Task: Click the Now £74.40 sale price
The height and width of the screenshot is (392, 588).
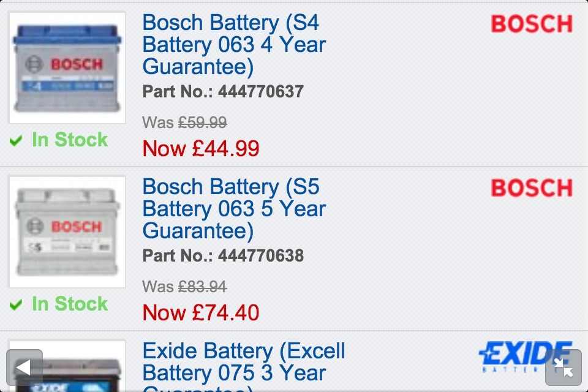Action: [201, 313]
